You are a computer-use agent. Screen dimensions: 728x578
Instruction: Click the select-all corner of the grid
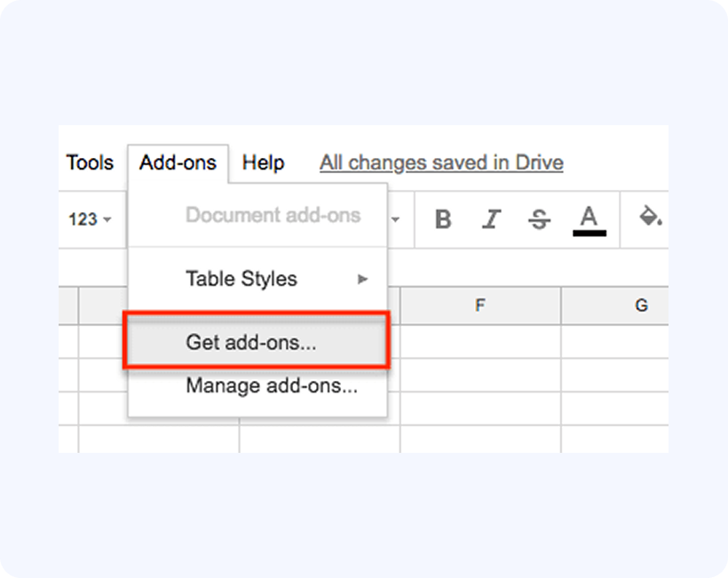(x=68, y=306)
